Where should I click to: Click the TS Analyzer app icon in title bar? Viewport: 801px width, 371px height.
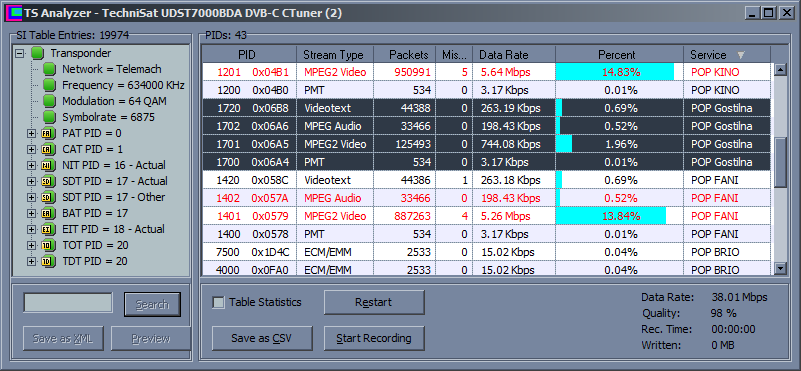point(14,13)
